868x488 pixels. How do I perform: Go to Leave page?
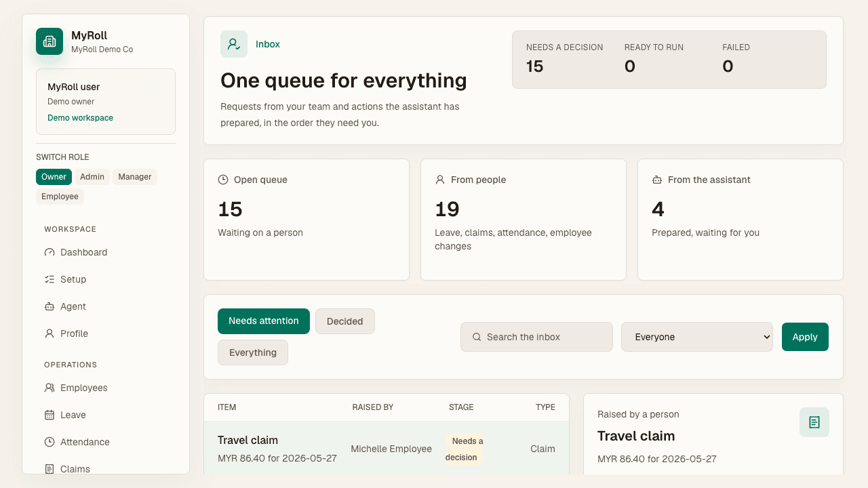106,415
